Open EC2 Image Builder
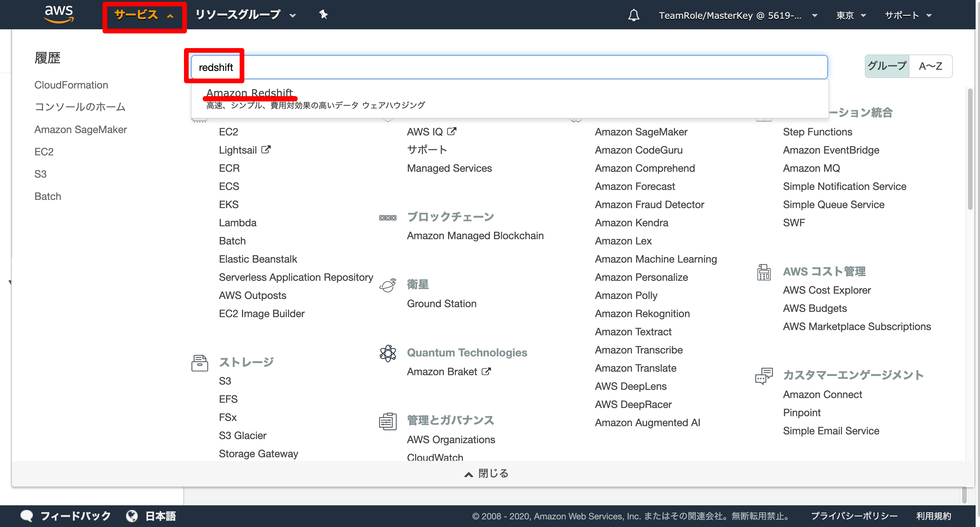The width and height of the screenshot is (980, 527). 261,314
